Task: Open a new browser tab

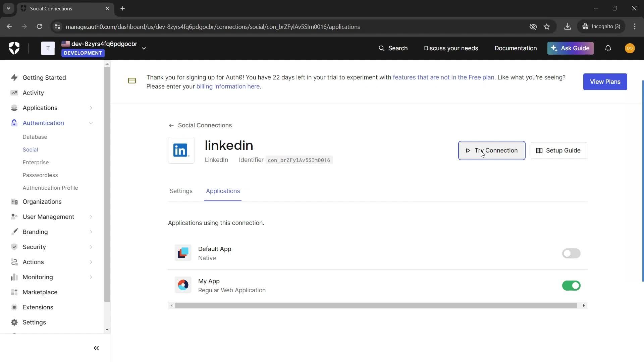Action: coord(123,8)
